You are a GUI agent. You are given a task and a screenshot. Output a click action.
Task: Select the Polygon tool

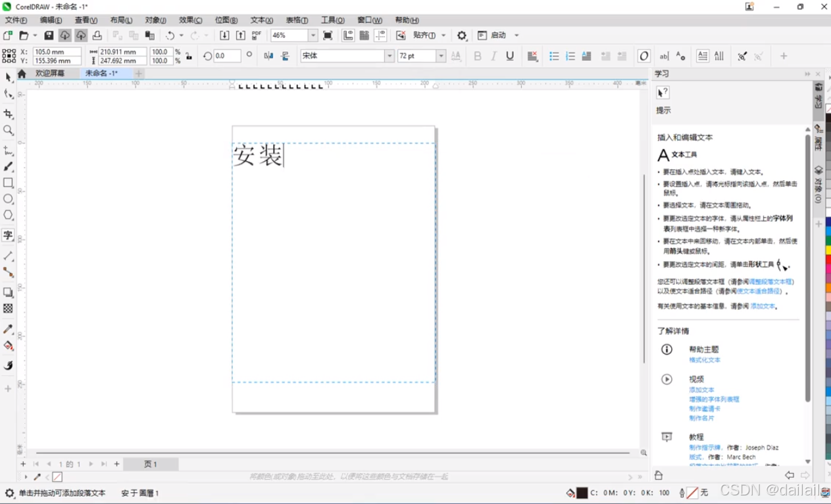(9, 215)
